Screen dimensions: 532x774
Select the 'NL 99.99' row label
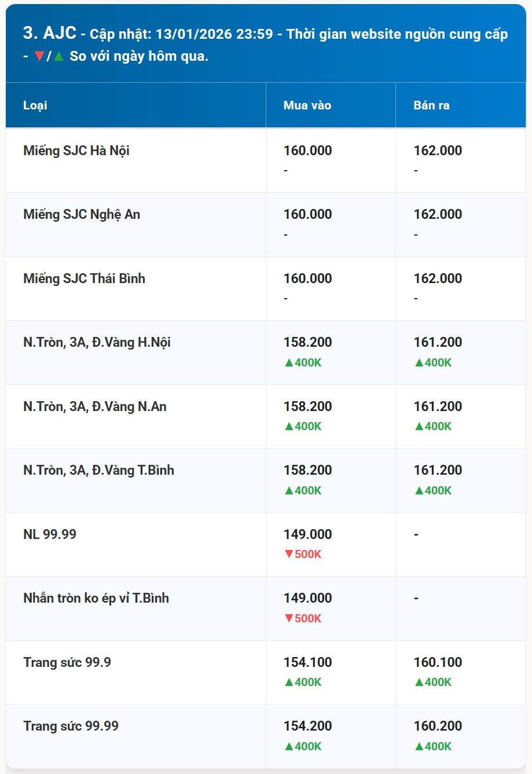tap(50, 534)
